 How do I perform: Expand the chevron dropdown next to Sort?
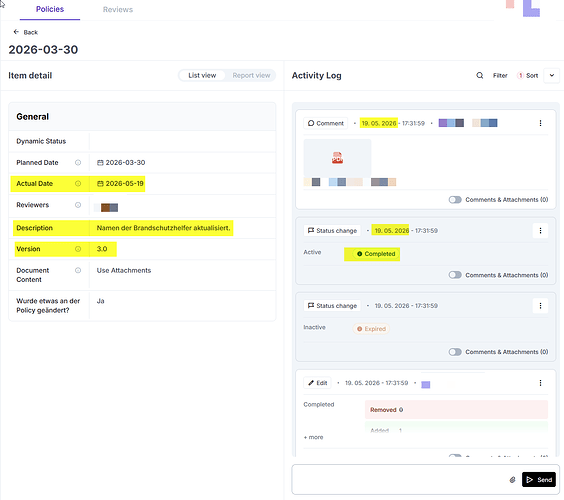tap(551, 76)
